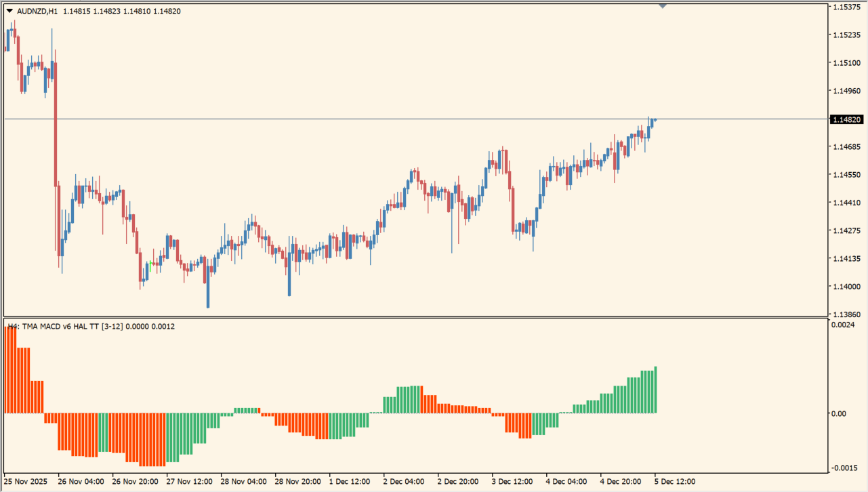Click the AUDNZD,H1 chart title label

coord(37,10)
